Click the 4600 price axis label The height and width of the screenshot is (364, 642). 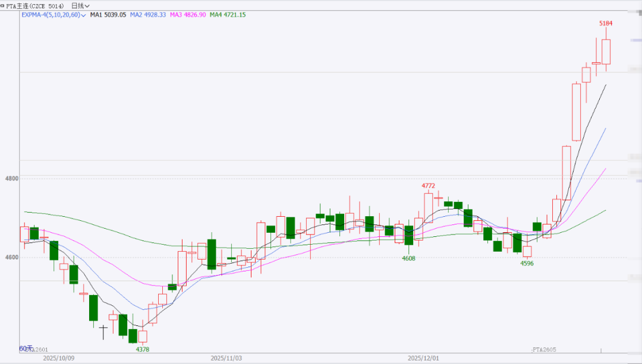click(12, 257)
